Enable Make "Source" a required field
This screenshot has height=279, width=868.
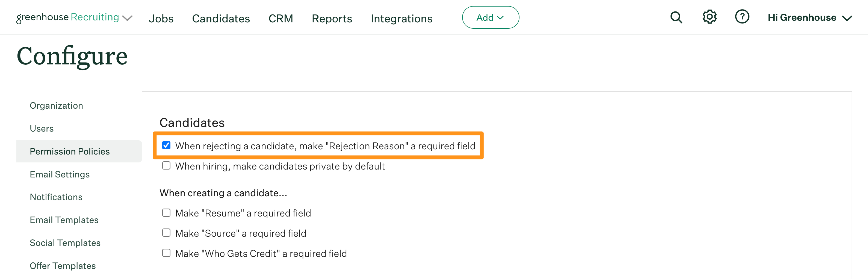point(166,233)
